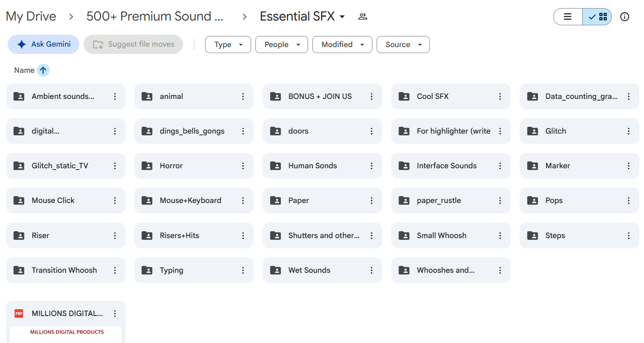Click three-dot menu on BONUS + JOIN US

371,96
